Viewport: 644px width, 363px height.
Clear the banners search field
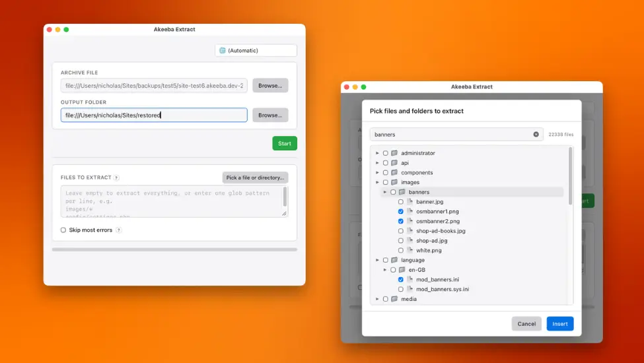coord(536,135)
